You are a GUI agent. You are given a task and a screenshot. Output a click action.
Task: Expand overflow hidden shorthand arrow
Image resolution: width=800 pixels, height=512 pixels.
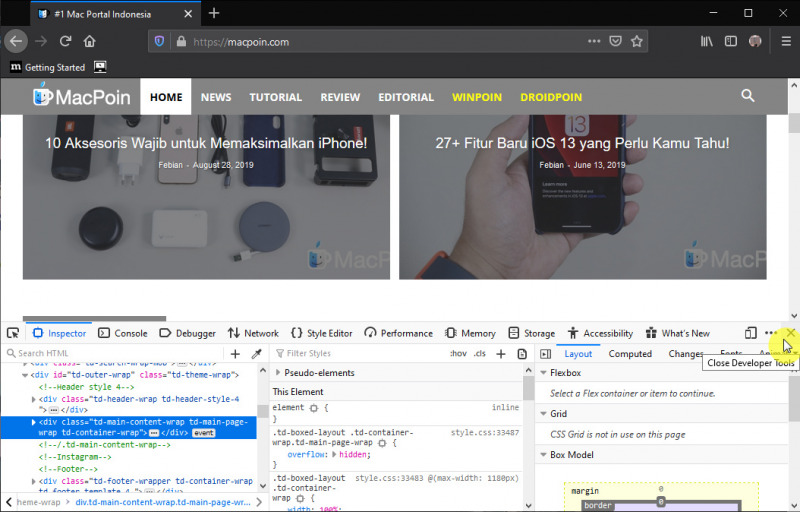click(x=334, y=454)
